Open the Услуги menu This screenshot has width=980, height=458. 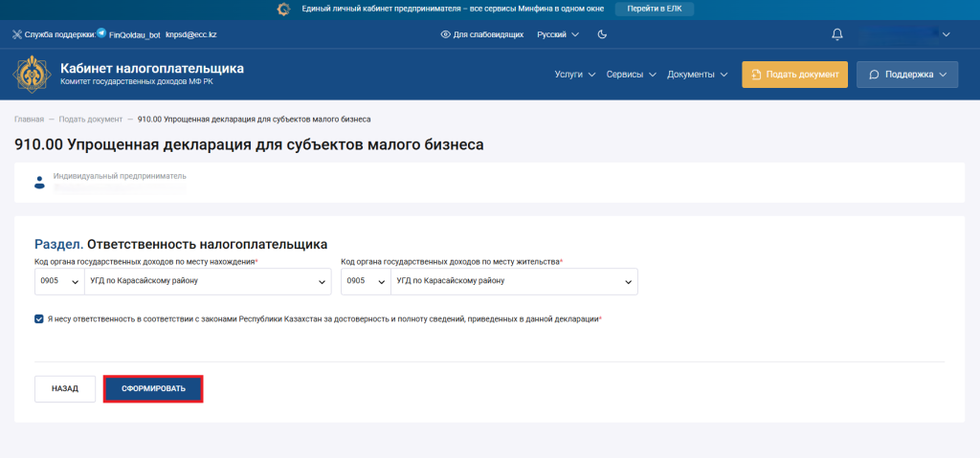tap(574, 75)
